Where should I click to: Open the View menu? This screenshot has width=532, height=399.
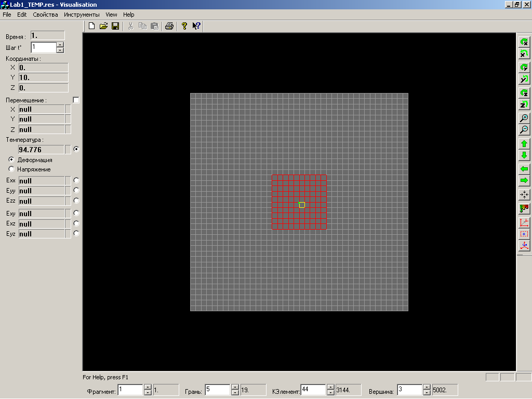click(x=111, y=15)
